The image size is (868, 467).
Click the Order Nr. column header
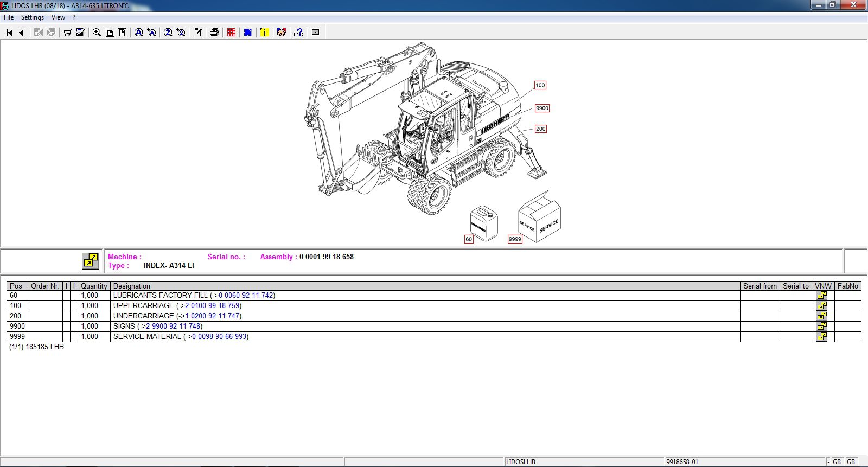[45, 286]
